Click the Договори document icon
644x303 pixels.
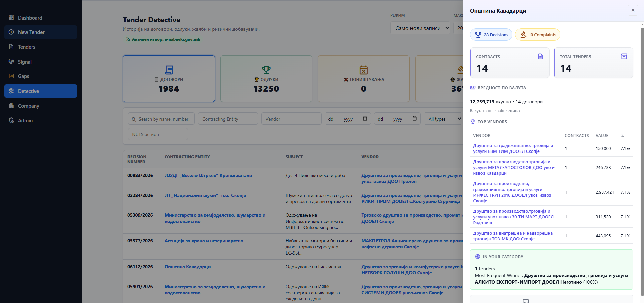tap(169, 70)
